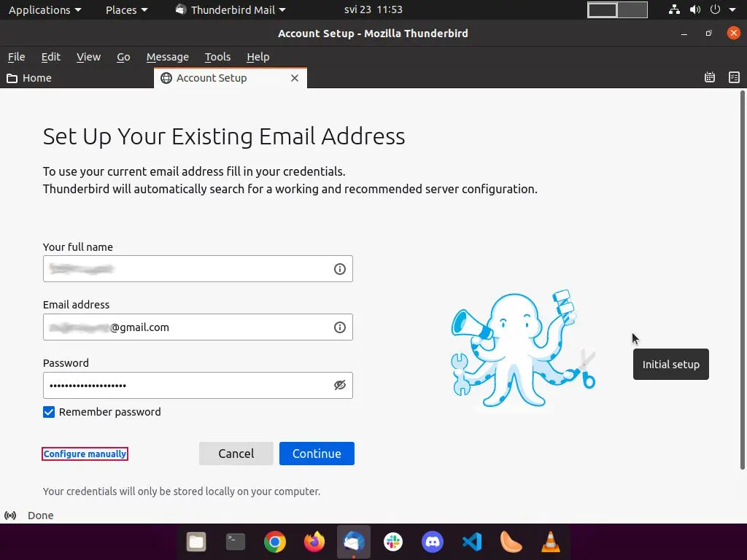Open Slack from the dock

(393, 542)
